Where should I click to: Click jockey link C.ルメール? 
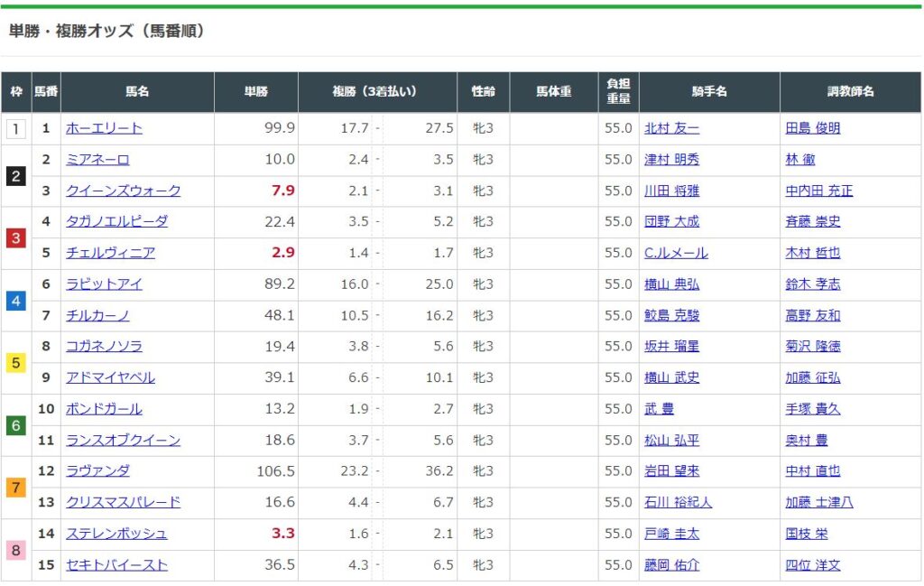point(676,253)
